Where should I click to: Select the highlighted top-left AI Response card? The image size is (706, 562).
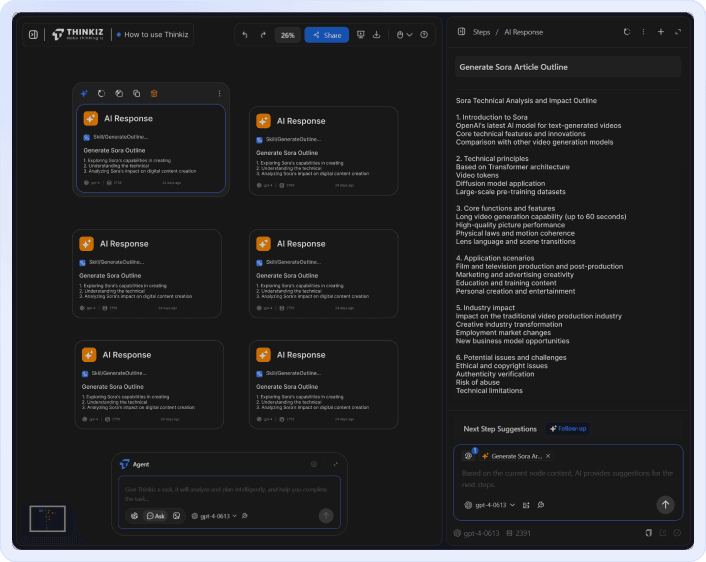click(x=151, y=149)
